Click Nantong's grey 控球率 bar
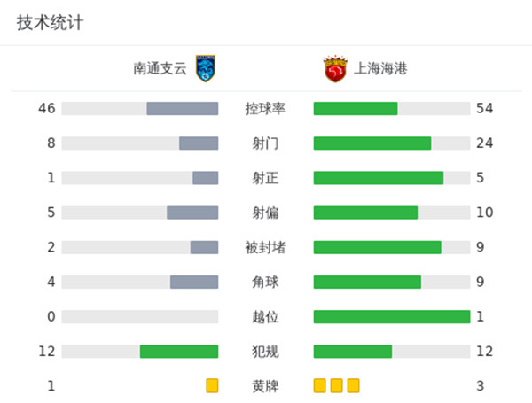Image resolution: width=532 pixels, height=403 pixels. pos(182,109)
